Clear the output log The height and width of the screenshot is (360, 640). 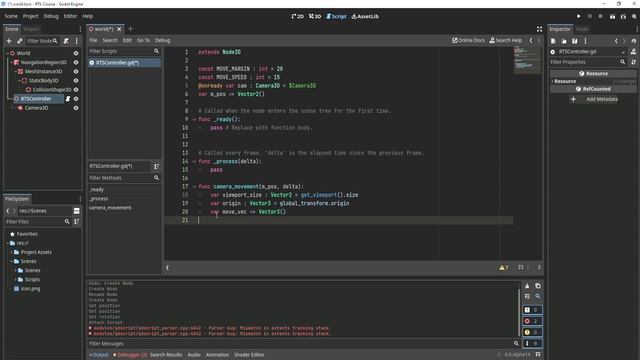(527, 286)
